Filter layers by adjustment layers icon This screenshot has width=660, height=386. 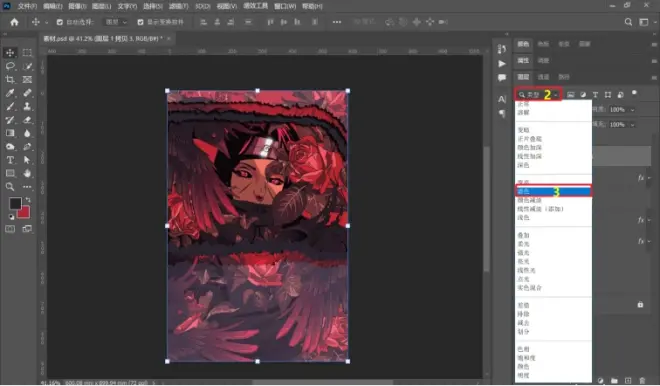(583, 95)
